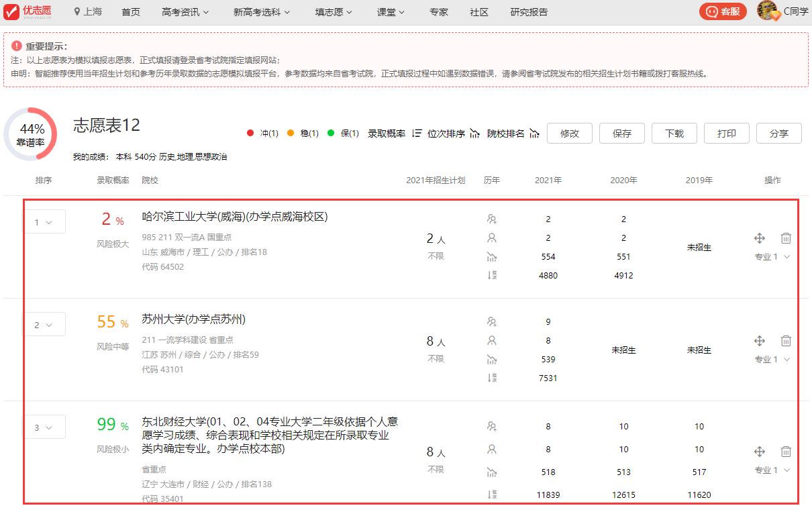Click the location pin icon beside 上海
The width and height of the screenshot is (812, 516).
pos(78,11)
